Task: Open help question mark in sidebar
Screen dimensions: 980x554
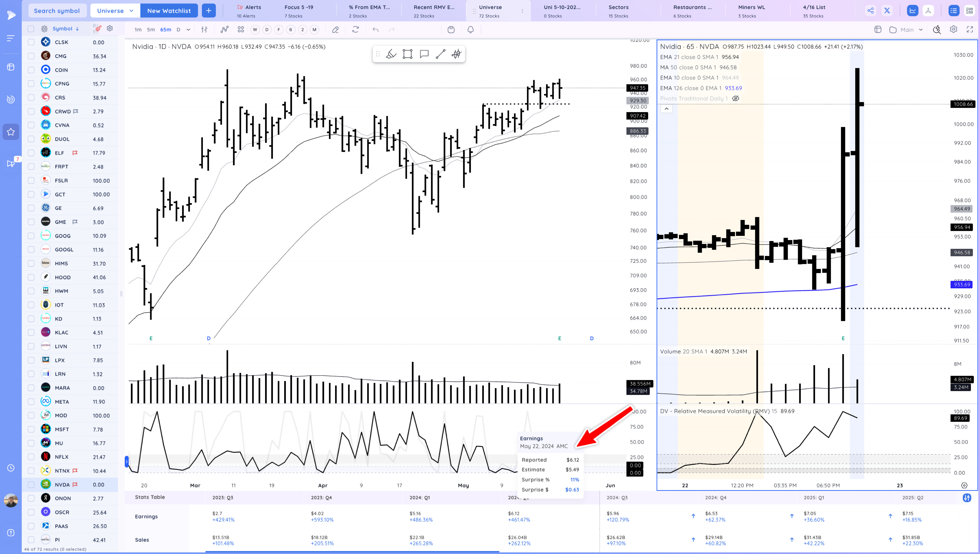Action: pyautogui.click(x=11, y=533)
